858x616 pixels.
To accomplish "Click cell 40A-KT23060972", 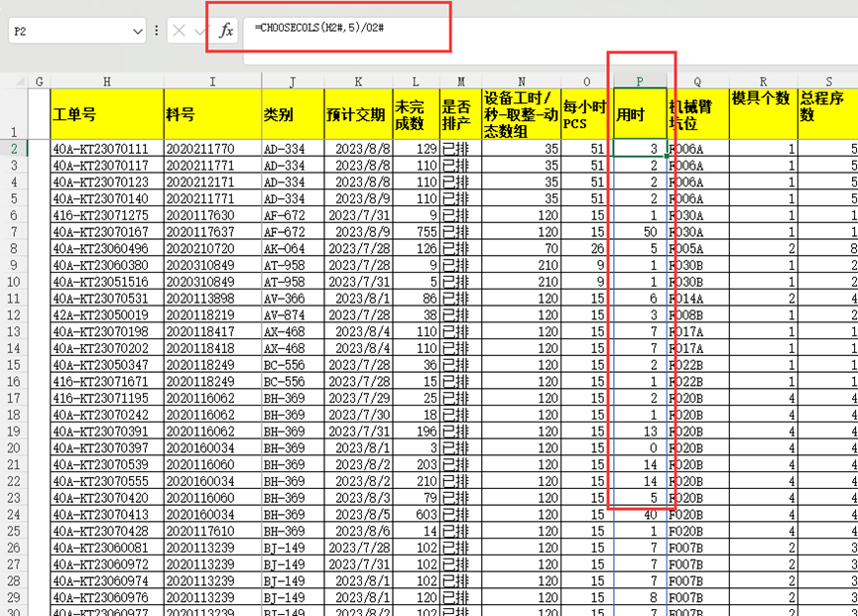I will click(107, 564).
